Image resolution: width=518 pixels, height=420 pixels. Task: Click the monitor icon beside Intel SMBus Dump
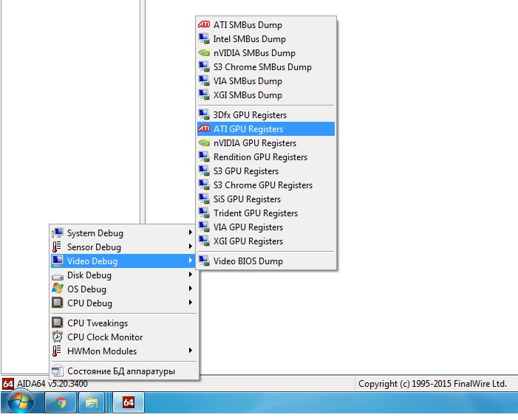pos(204,39)
